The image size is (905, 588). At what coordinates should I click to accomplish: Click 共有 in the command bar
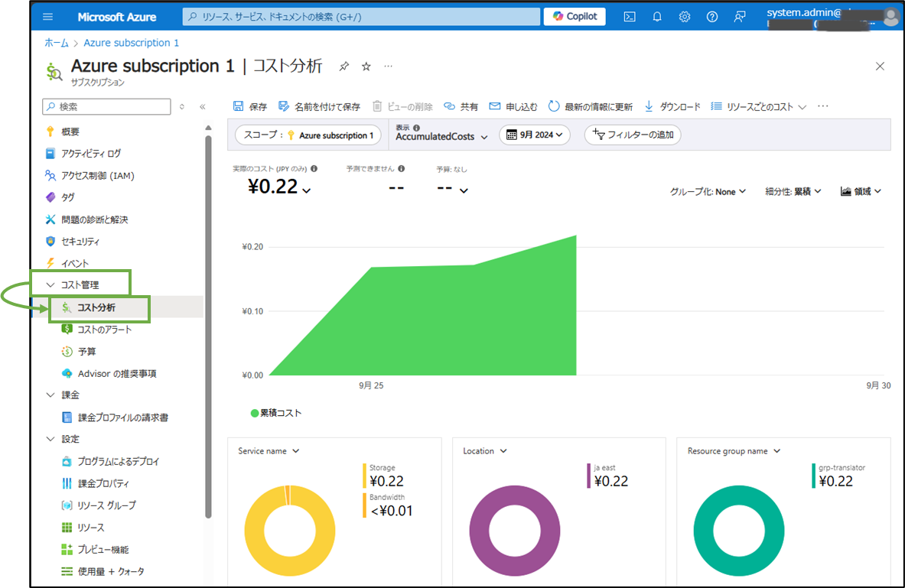pyautogui.click(x=461, y=107)
